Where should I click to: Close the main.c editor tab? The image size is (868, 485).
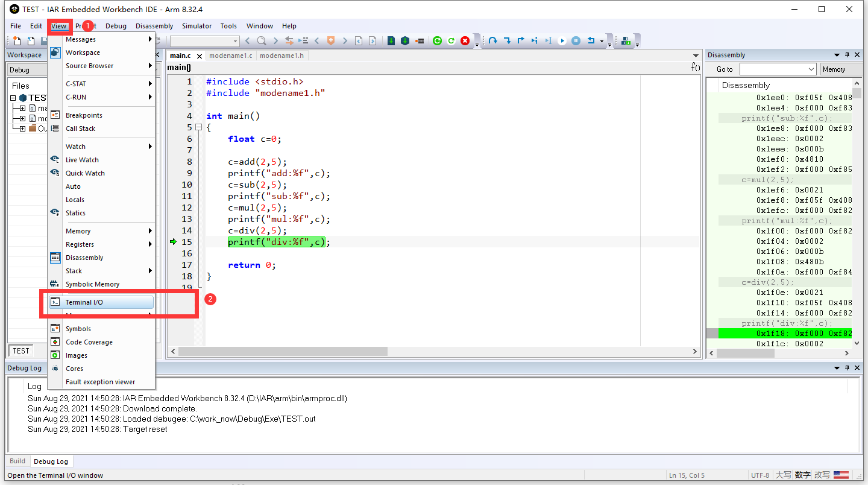200,56
